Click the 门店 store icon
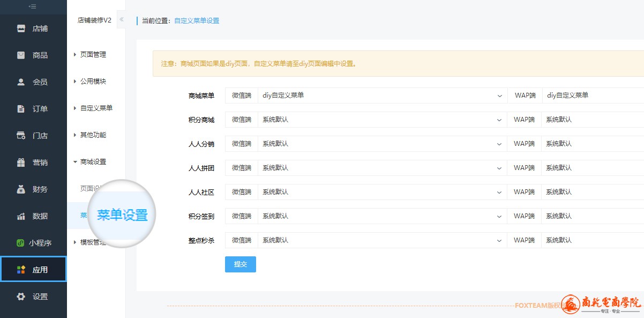The image size is (644, 318). coord(21,136)
